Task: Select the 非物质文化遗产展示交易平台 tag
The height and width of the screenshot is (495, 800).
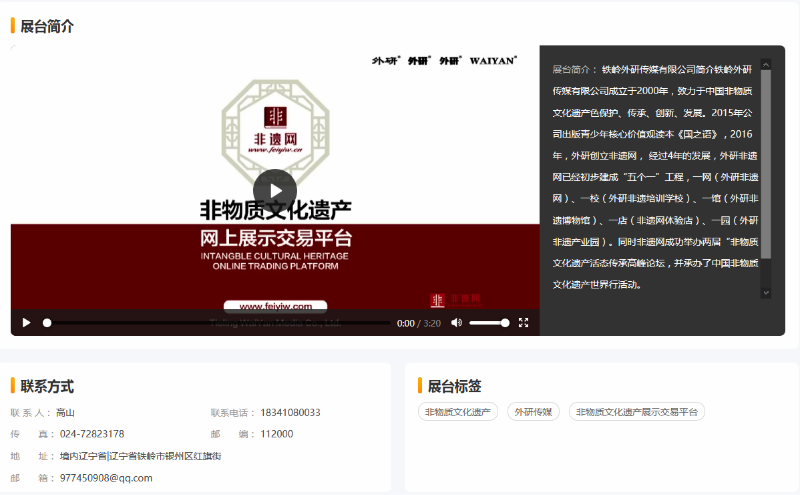Action: (x=637, y=412)
